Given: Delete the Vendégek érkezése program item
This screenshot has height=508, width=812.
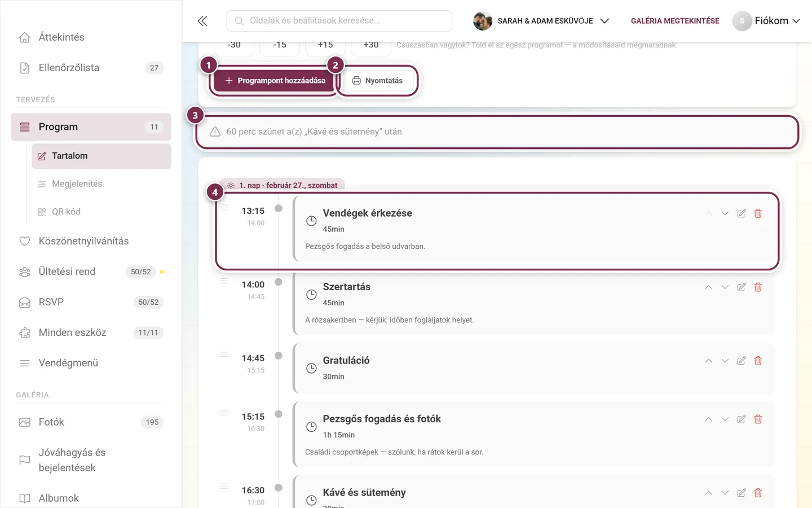Looking at the screenshot, I should click(x=758, y=213).
